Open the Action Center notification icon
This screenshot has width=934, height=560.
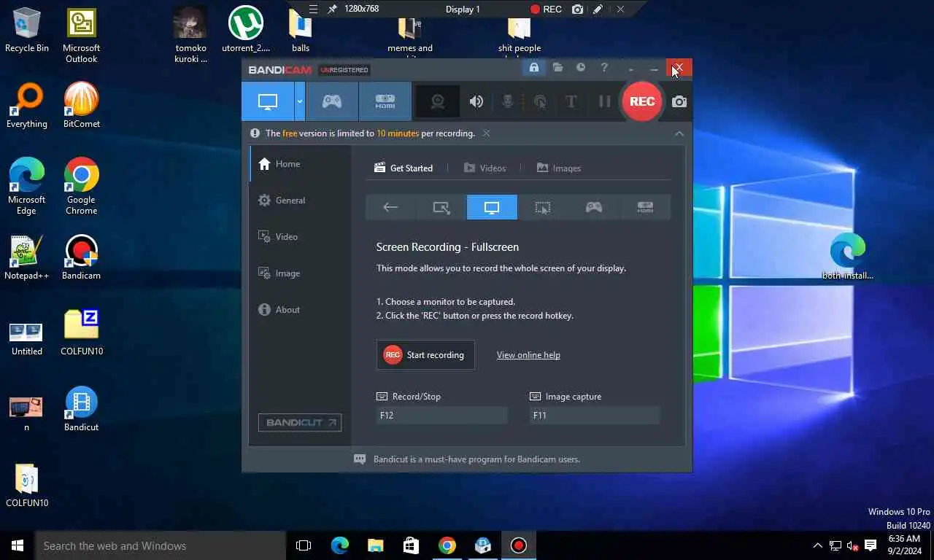[871, 545]
